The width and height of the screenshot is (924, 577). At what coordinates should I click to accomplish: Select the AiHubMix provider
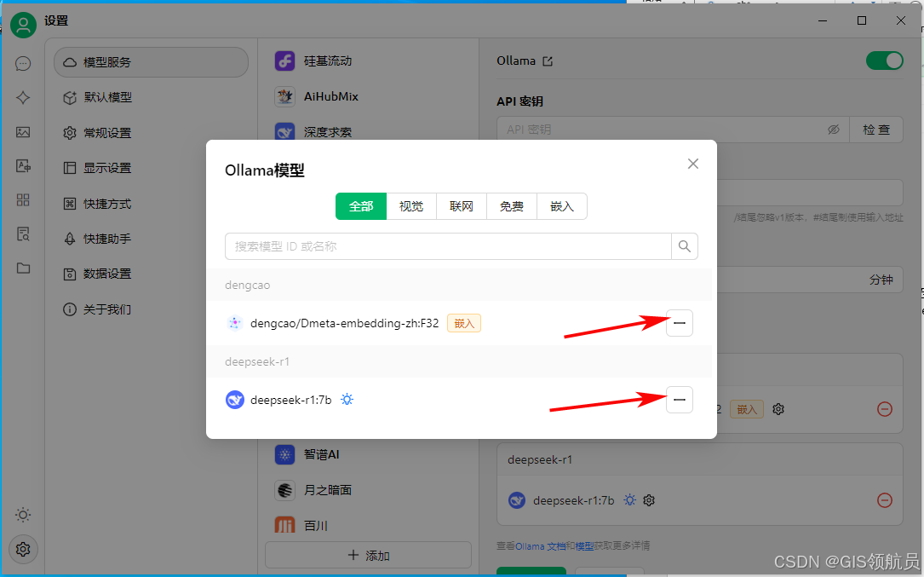(368, 96)
